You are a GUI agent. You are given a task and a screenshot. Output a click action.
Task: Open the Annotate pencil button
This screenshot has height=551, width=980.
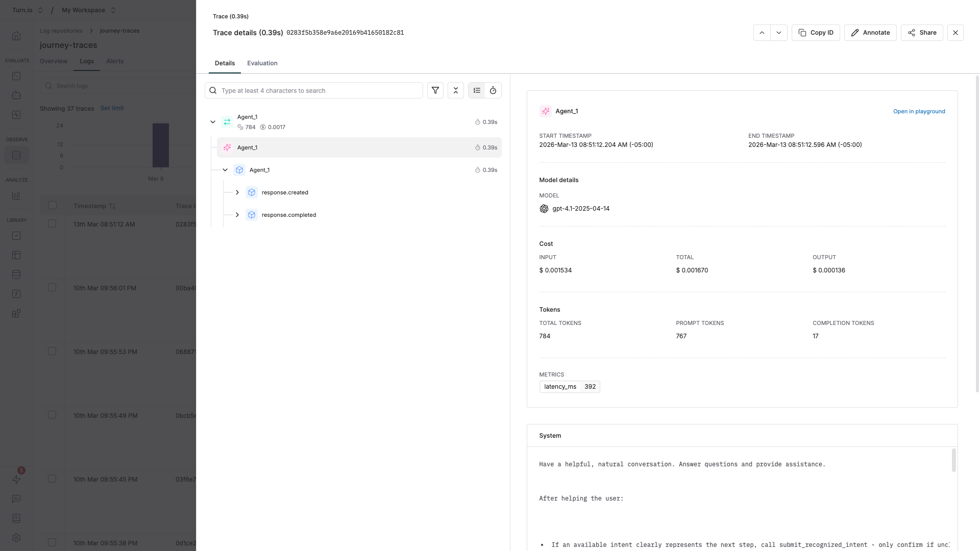point(870,33)
